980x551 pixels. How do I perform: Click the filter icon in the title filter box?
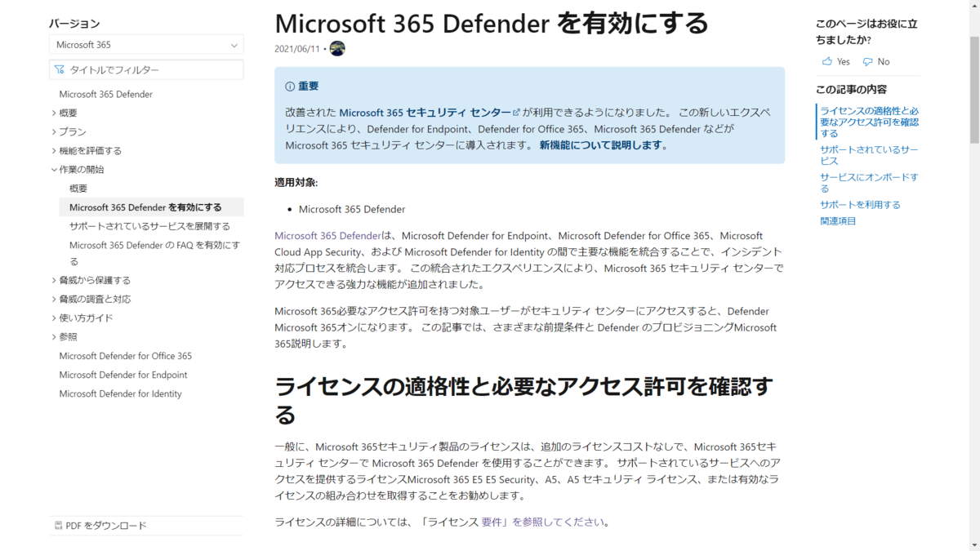tap(60, 70)
